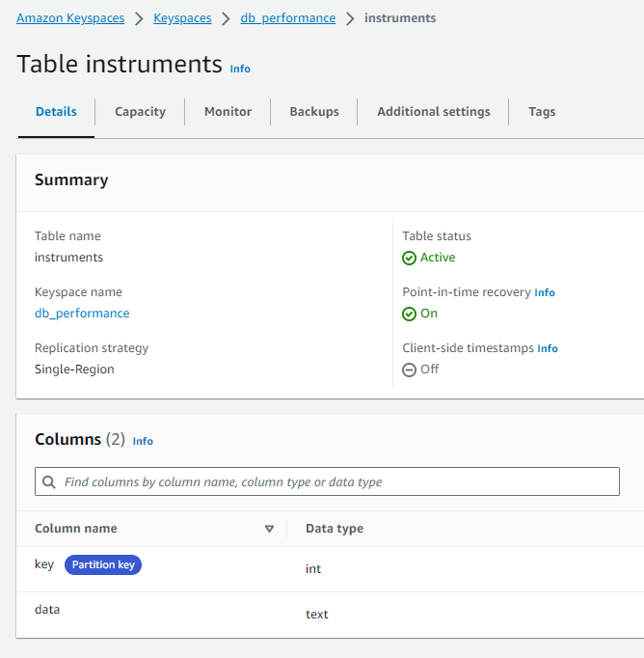This screenshot has width=644, height=658.
Task: Go to the Backups tab
Action: pyautogui.click(x=314, y=112)
